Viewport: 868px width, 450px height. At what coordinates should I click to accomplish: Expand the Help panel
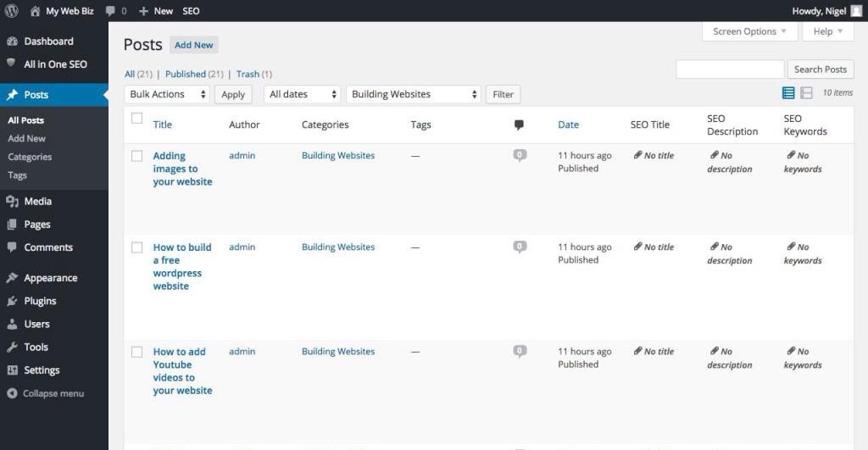(x=827, y=31)
